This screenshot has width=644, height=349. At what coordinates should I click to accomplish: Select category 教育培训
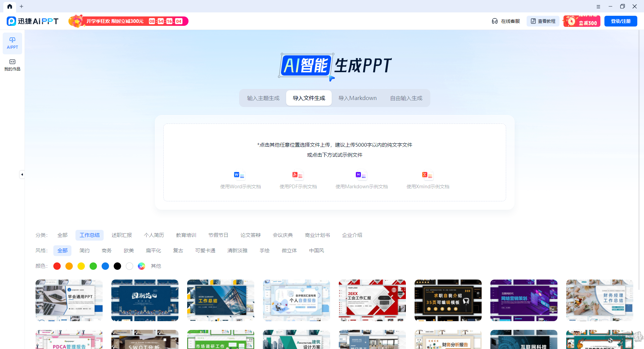186,235
